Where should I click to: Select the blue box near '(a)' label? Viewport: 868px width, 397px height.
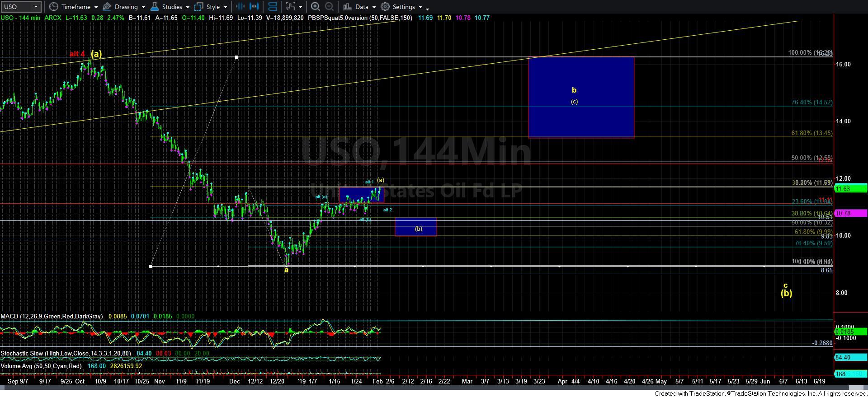coord(361,195)
